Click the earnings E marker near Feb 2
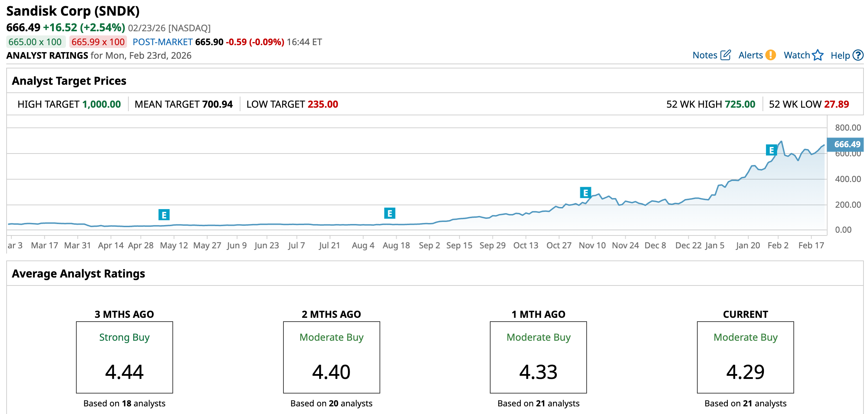The width and height of the screenshot is (868, 414). [x=771, y=150]
